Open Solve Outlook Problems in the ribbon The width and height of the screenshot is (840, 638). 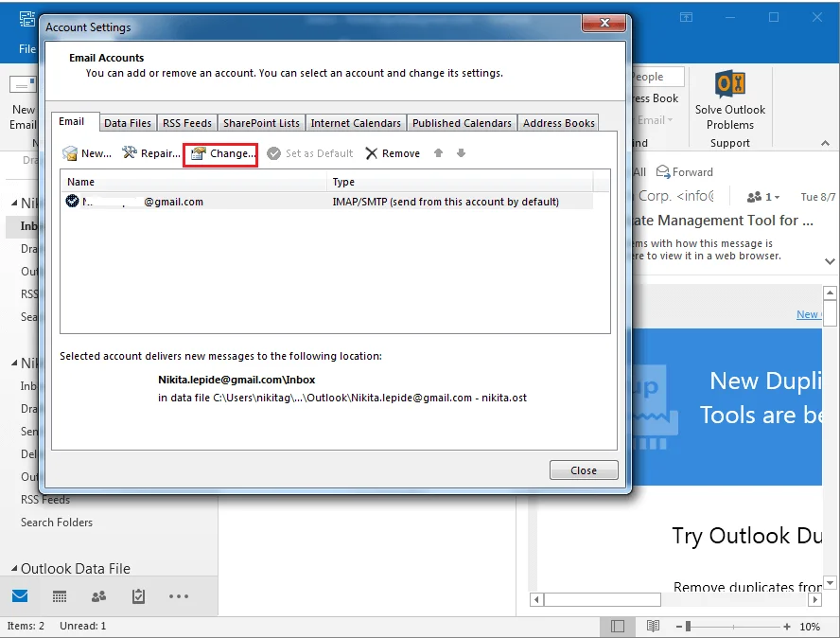coord(729,100)
